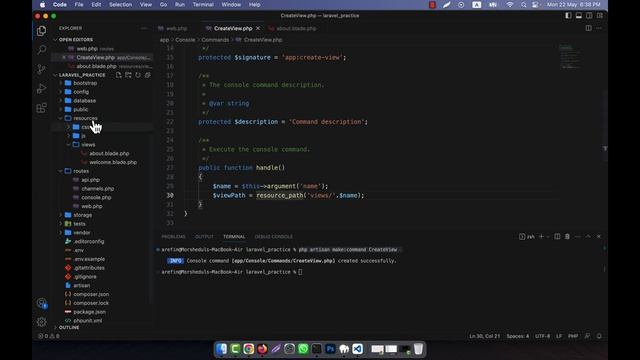The width and height of the screenshot is (640, 360).
Task: Open the Source Control view
Action: (41, 69)
